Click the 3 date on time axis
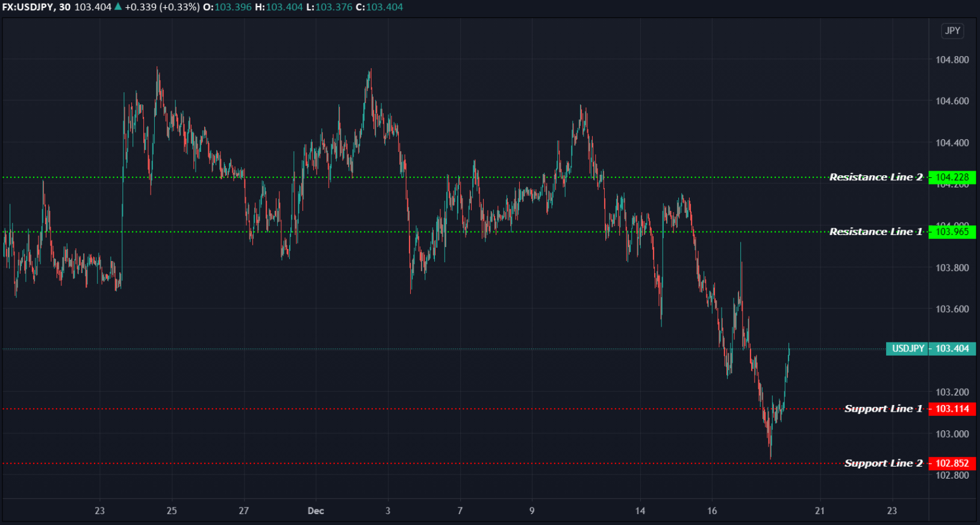This screenshot has width=980, height=525. (388, 511)
